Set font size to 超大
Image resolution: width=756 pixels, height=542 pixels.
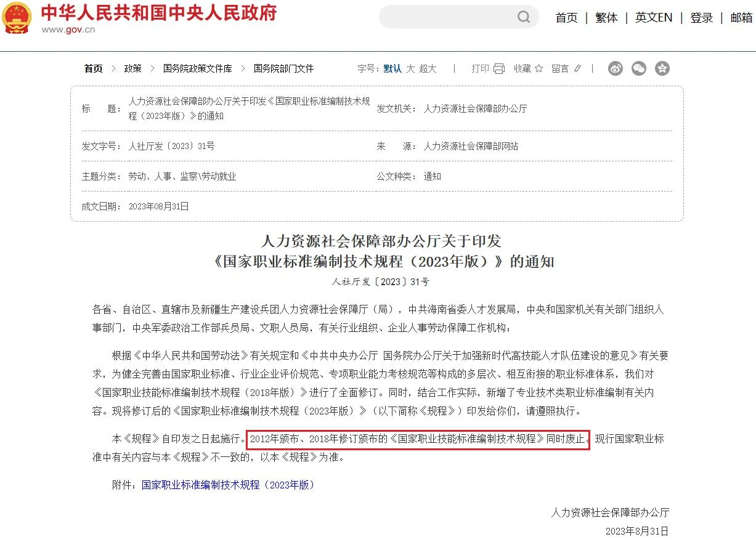(x=428, y=68)
